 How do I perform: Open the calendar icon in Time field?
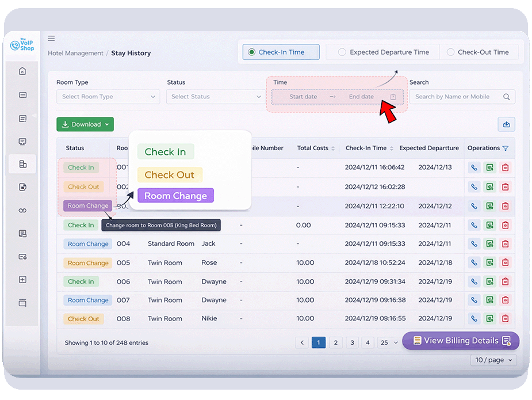pyautogui.click(x=393, y=97)
